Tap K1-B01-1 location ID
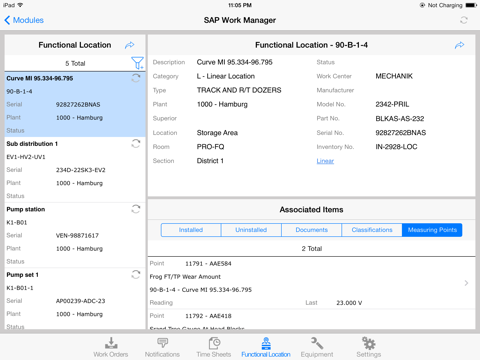Image resolution: width=480 pixels, height=360 pixels. [x=20, y=288]
